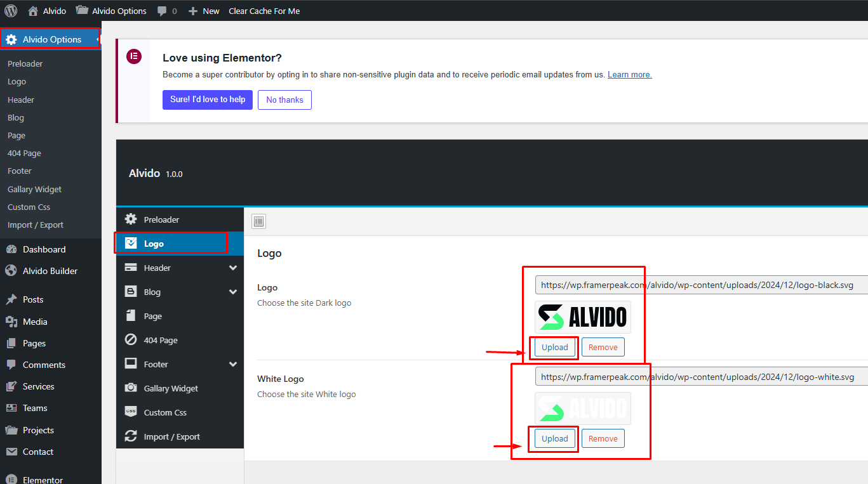Image resolution: width=868 pixels, height=484 pixels.
Task: Dismiss Elementor notice with No thanks
Action: coord(284,100)
